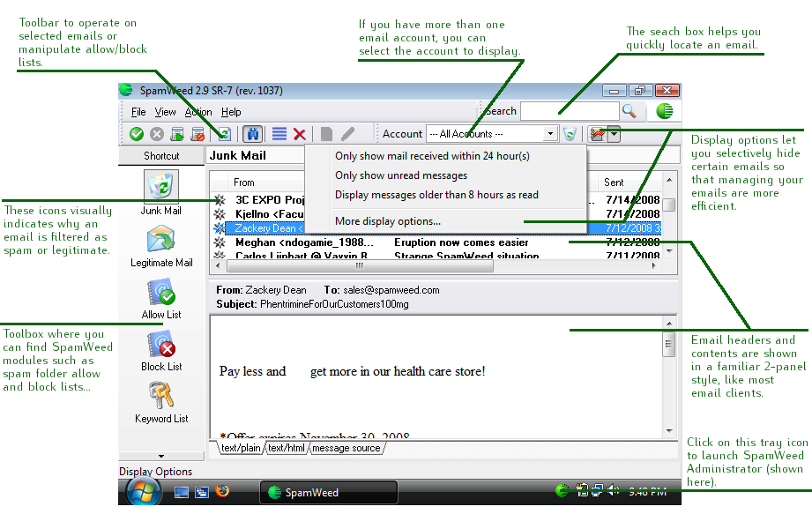Image resolution: width=812 pixels, height=514 pixels.
Task: Click the Windows Start orb
Action: [144, 492]
